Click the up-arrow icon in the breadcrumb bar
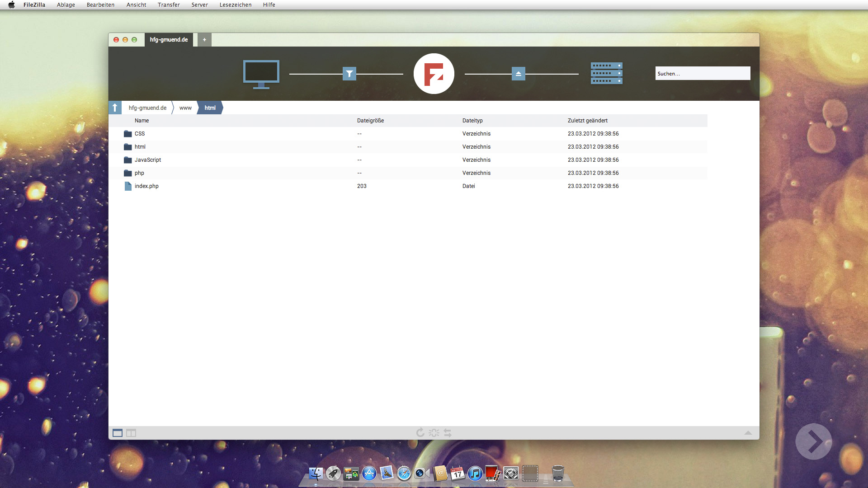The image size is (868, 488). tap(116, 108)
